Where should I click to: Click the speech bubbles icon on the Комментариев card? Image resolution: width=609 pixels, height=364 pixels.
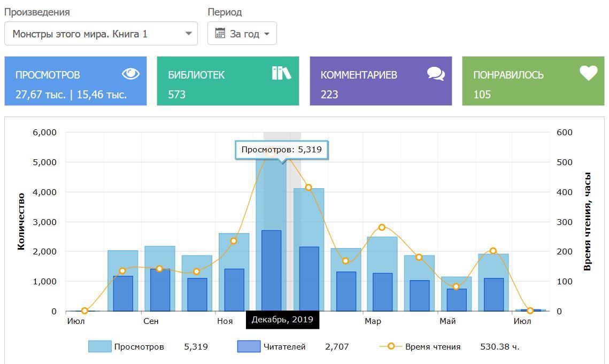436,74
